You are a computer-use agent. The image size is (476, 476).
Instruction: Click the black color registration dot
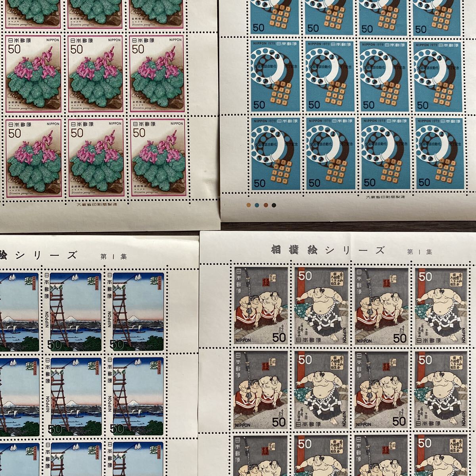(274, 205)
